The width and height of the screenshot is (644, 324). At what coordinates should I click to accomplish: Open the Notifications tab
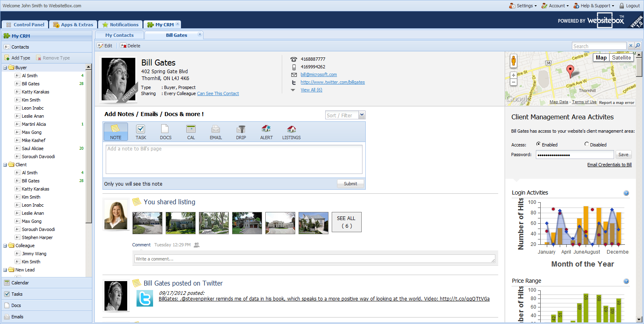120,25
